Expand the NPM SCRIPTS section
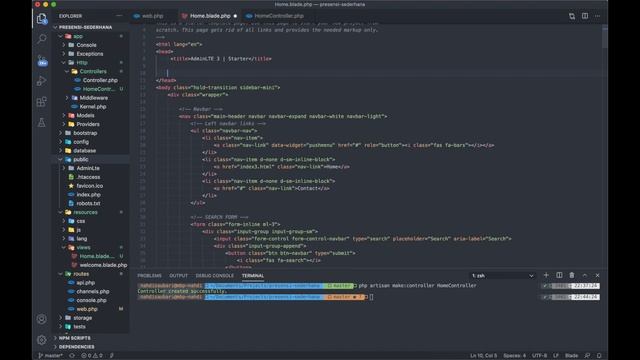The height and width of the screenshot is (360, 640). (x=75, y=338)
